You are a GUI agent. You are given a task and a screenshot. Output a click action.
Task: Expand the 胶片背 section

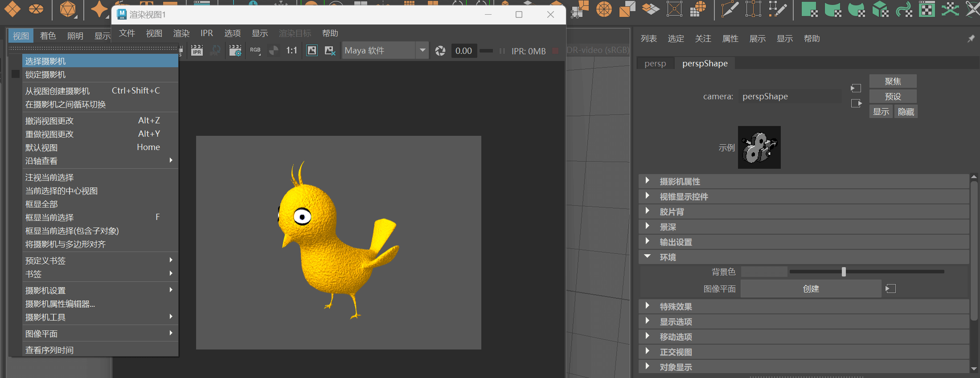pyautogui.click(x=804, y=211)
